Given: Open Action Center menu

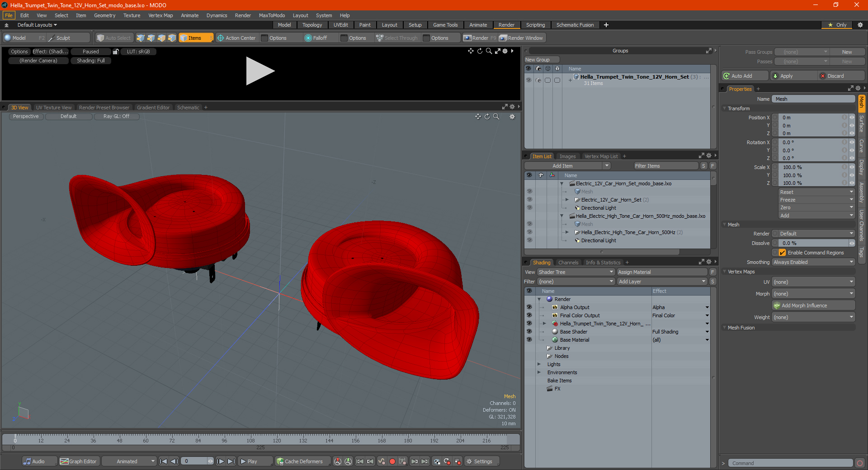Looking at the screenshot, I should point(236,38).
